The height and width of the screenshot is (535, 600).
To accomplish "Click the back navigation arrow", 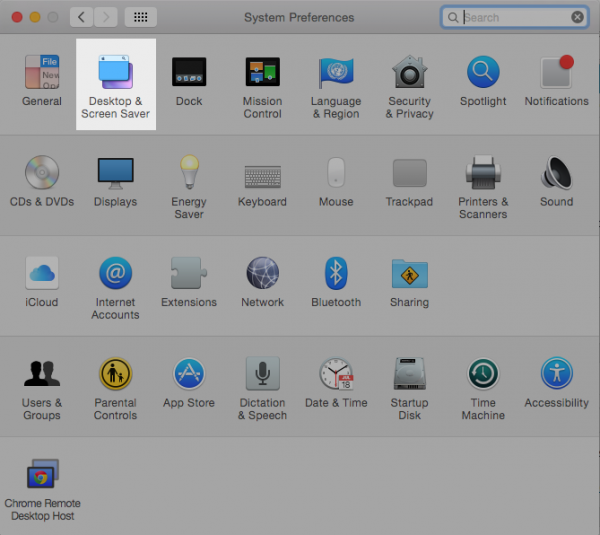I will click(x=81, y=17).
